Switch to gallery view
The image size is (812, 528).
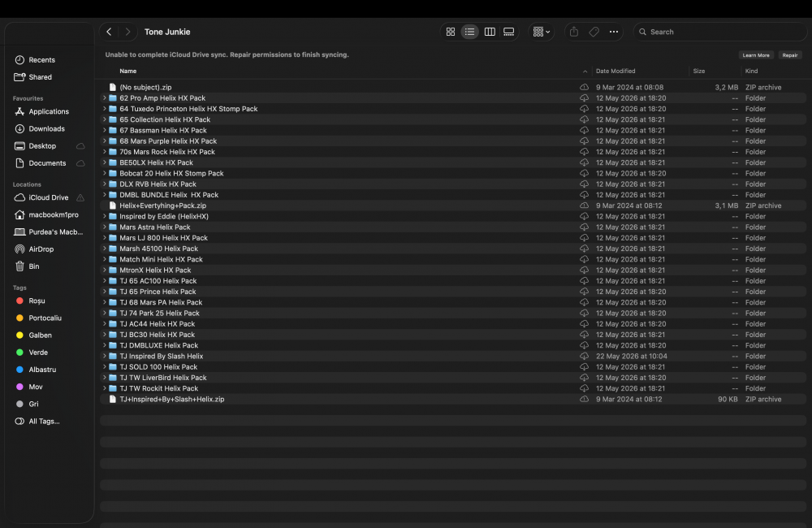pyautogui.click(x=508, y=32)
